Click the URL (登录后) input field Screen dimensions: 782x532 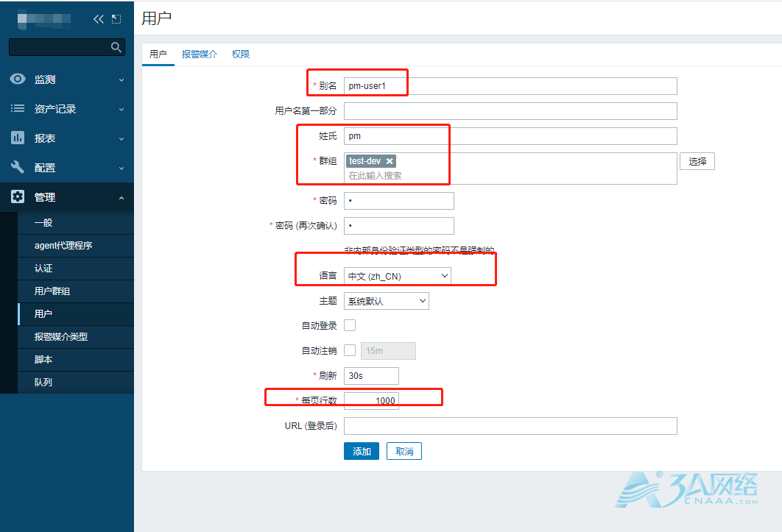[510, 426]
